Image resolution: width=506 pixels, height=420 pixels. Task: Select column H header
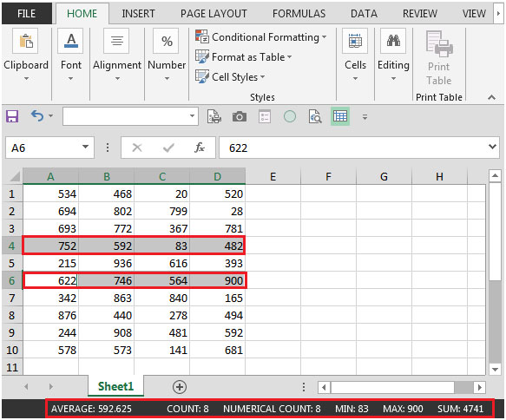click(439, 176)
